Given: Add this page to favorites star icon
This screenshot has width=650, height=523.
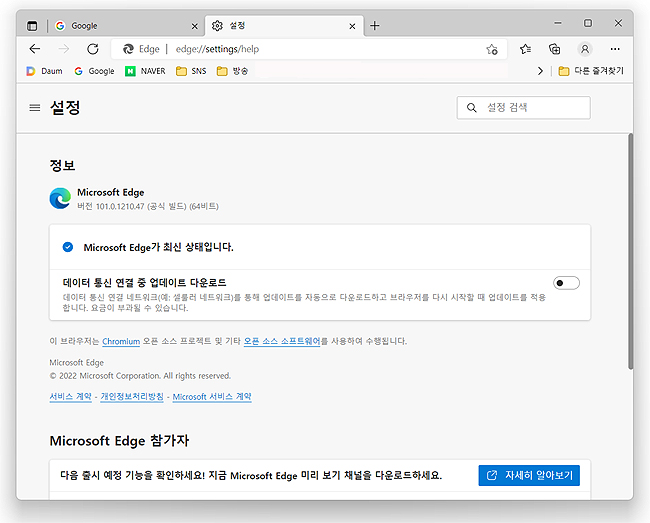Looking at the screenshot, I should click(492, 49).
